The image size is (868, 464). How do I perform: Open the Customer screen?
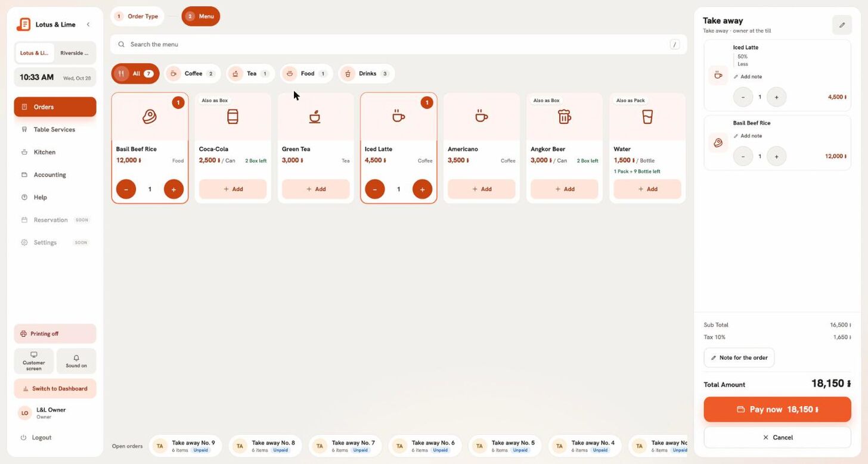tap(34, 361)
